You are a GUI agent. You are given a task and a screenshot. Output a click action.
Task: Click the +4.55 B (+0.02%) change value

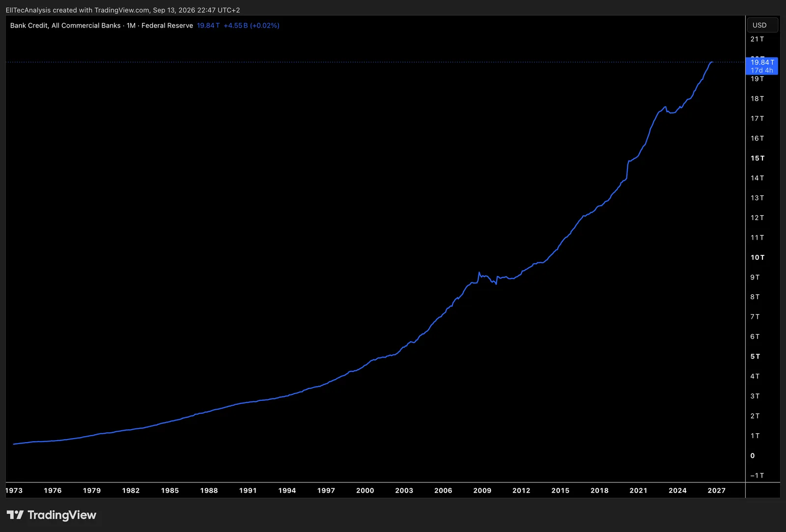252,26
